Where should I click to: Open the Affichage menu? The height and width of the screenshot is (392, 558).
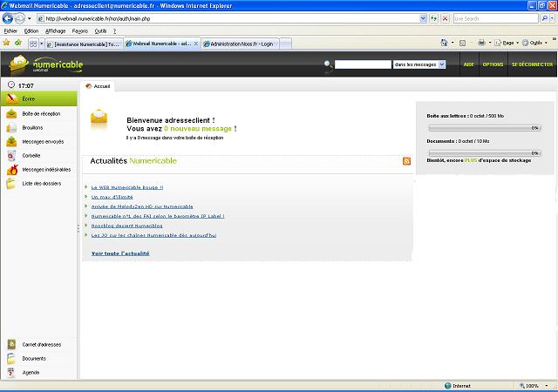coord(55,30)
